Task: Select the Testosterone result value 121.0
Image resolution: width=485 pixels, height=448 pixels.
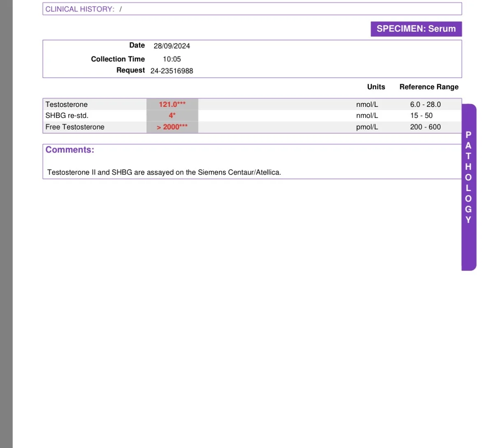Action: coord(172,104)
